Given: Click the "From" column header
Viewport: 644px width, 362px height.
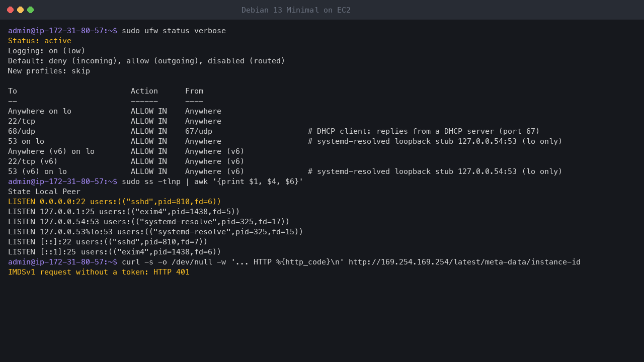Looking at the screenshot, I should point(194,91).
